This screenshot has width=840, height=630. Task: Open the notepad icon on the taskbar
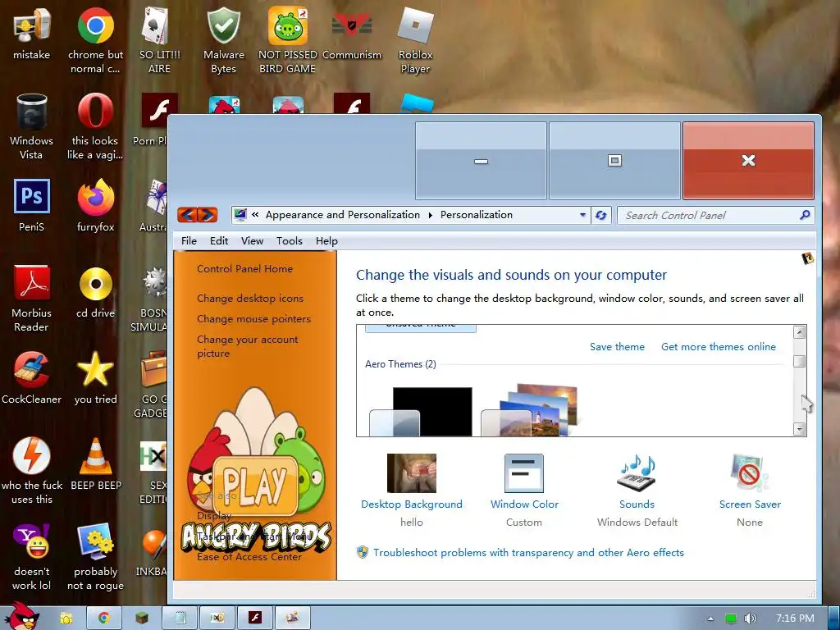[x=180, y=619]
